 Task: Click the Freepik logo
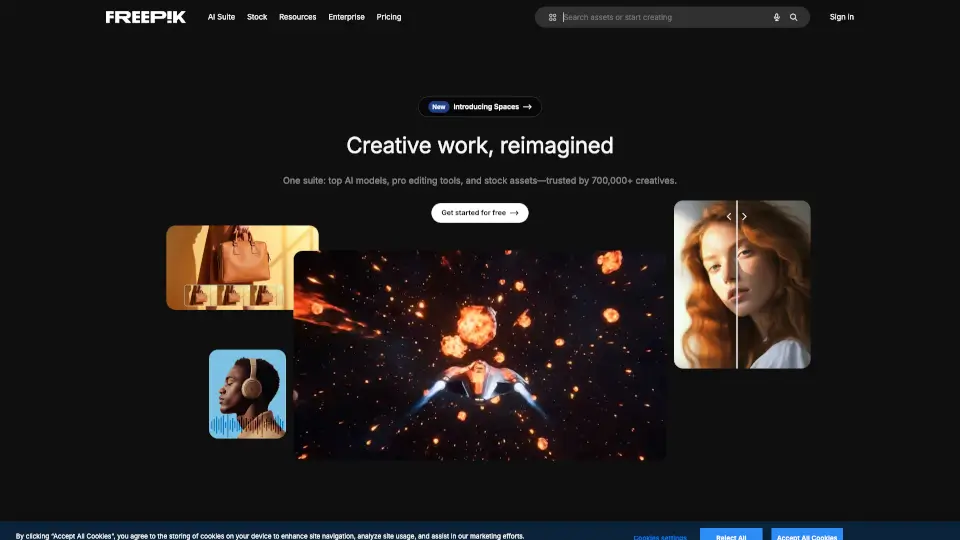click(145, 17)
